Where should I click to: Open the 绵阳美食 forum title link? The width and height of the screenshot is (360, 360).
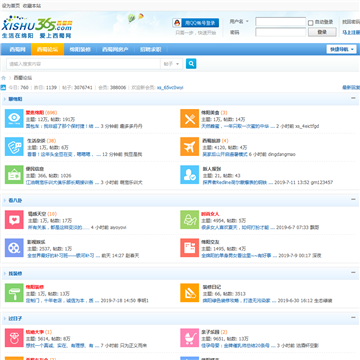click(x=210, y=113)
